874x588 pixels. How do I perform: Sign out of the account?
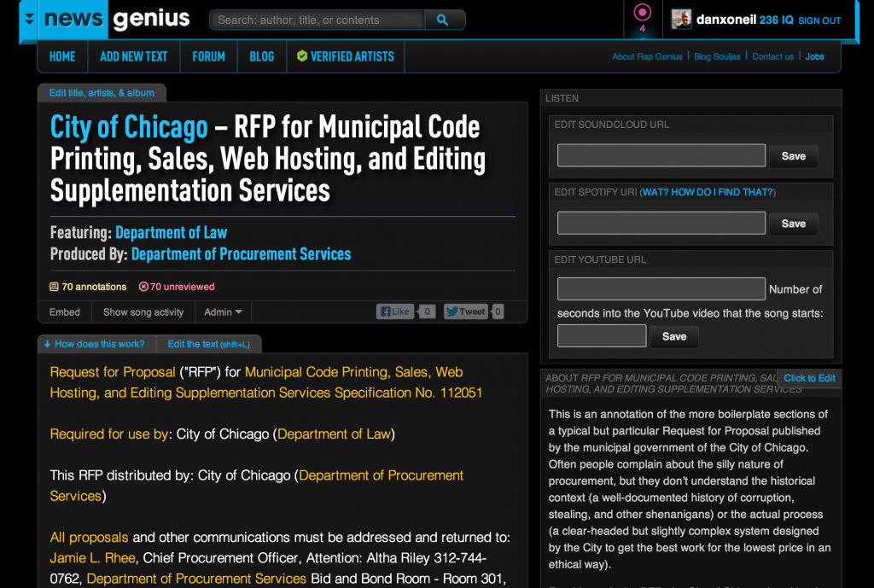pos(819,20)
